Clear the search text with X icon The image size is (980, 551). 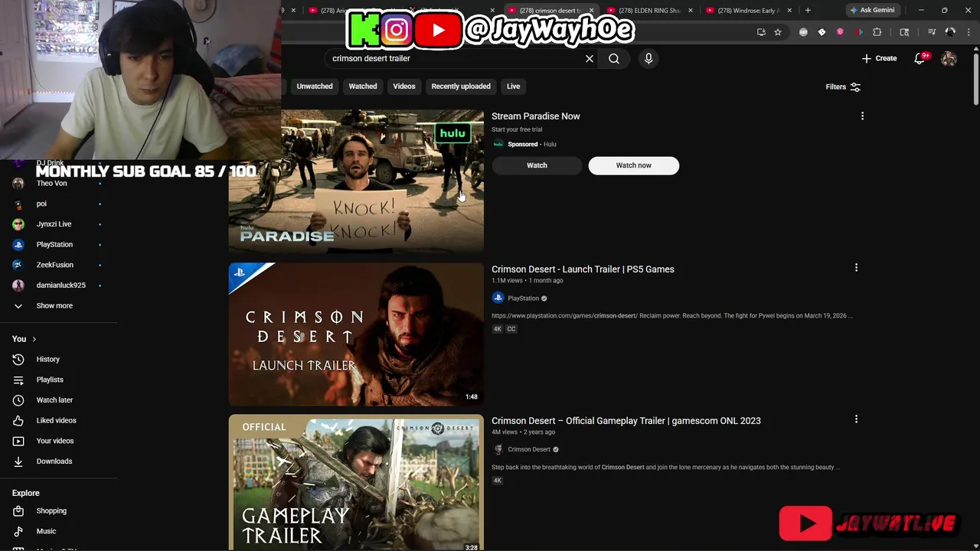[x=590, y=58]
